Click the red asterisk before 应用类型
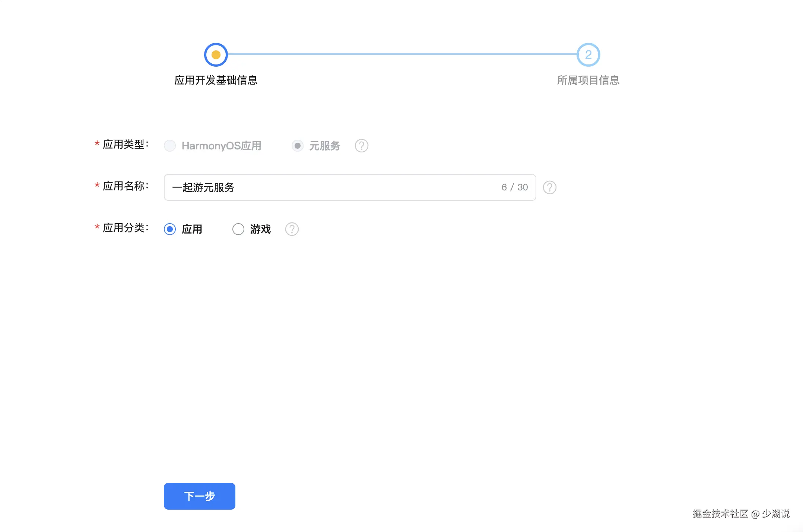Viewport: 803px width, 532px height. point(97,144)
